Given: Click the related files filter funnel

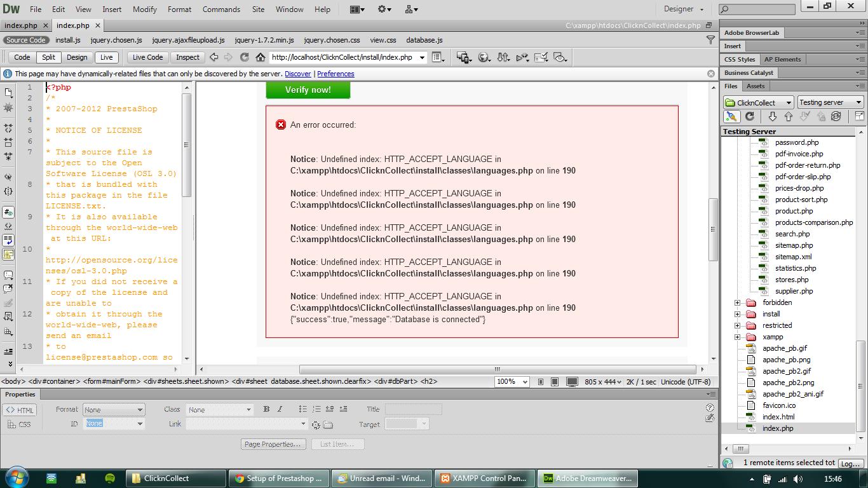Looking at the screenshot, I should click(x=711, y=39).
